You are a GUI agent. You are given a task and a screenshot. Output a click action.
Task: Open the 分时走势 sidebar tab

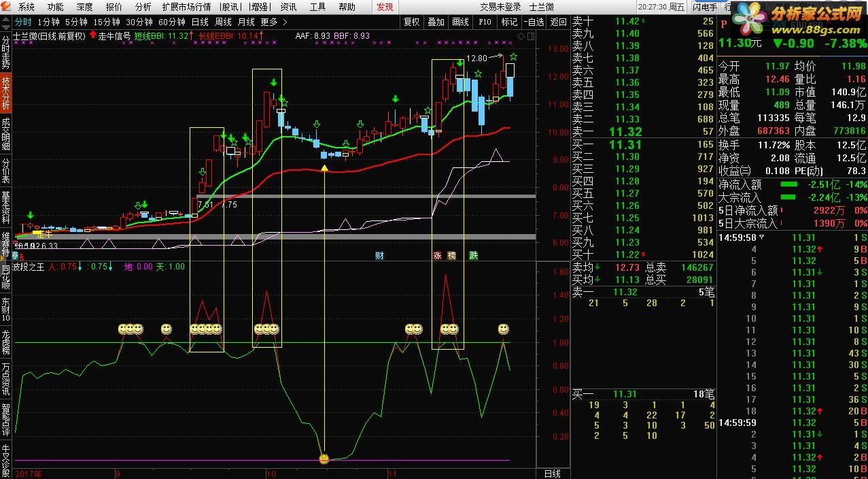point(6,52)
